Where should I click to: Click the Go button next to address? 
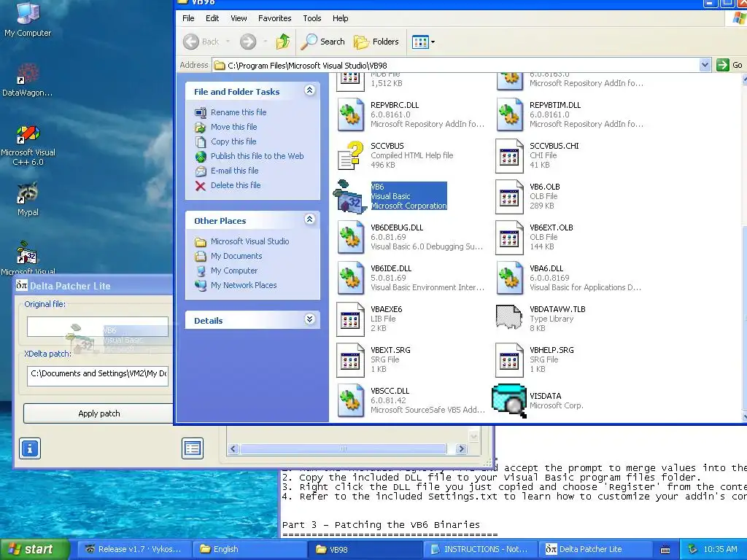point(729,65)
